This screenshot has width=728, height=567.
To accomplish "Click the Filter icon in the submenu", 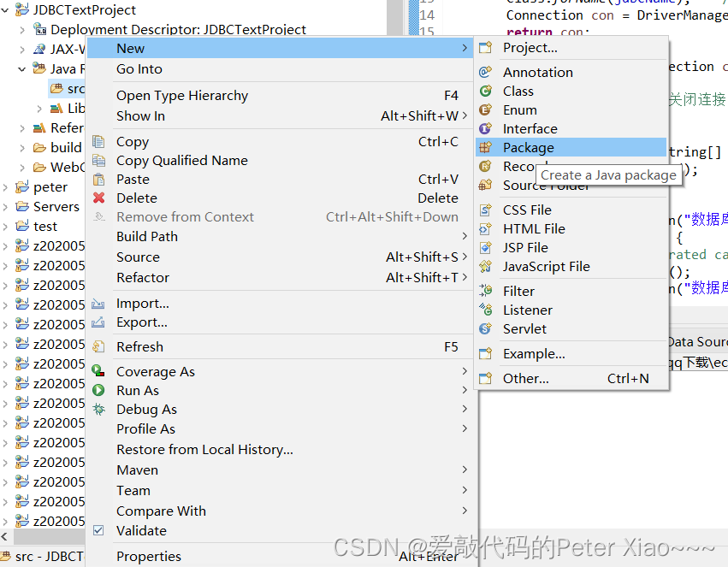I will (x=485, y=291).
